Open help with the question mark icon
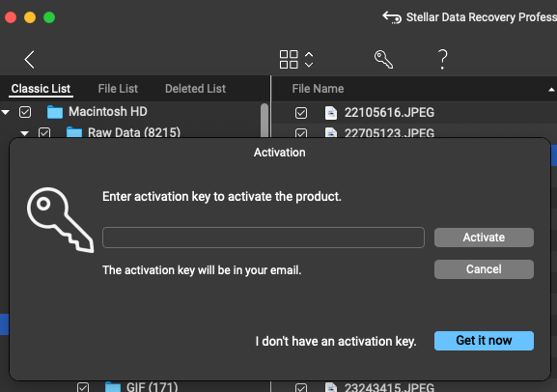The height and width of the screenshot is (392, 557). (x=443, y=59)
